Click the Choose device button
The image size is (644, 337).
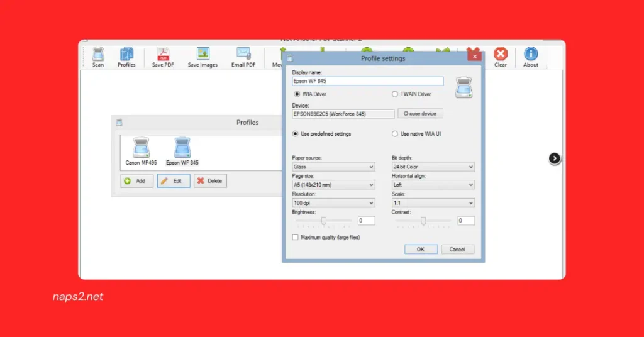[420, 114]
